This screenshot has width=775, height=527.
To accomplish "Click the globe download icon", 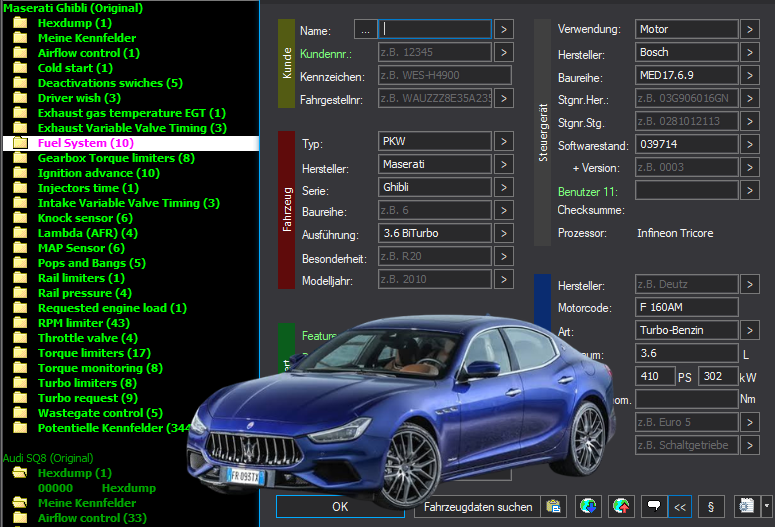I will [588, 506].
